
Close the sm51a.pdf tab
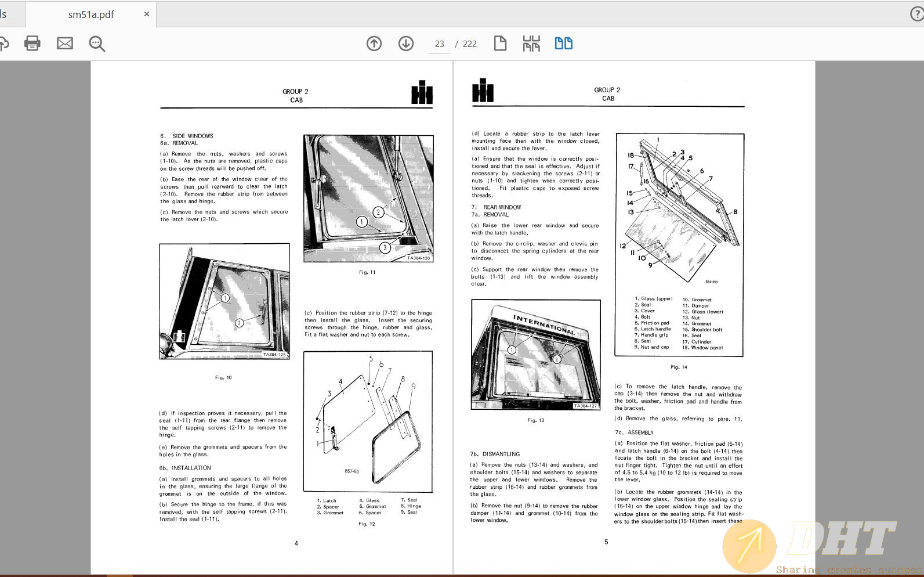point(147,14)
